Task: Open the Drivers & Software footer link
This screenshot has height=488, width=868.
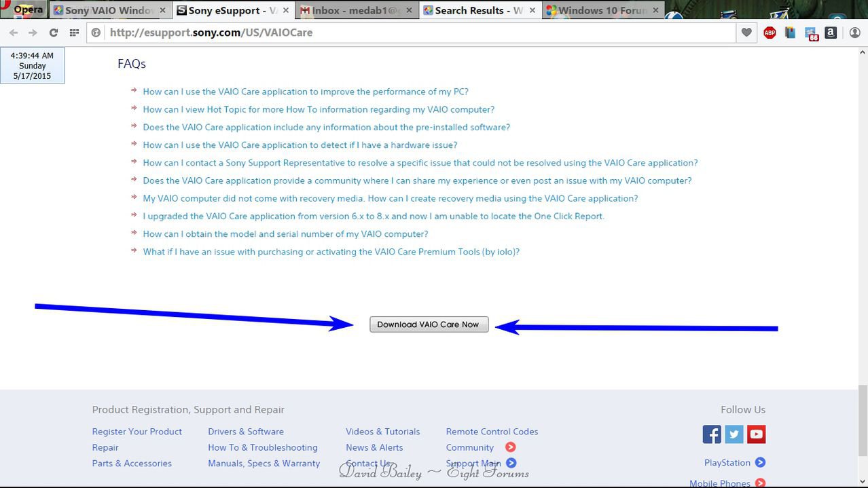Action: (x=246, y=432)
